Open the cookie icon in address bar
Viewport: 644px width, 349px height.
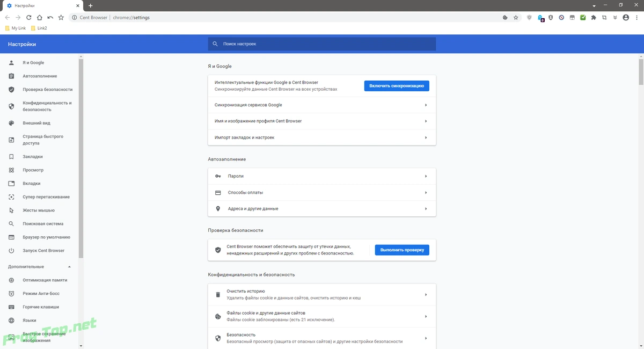click(505, 17)
